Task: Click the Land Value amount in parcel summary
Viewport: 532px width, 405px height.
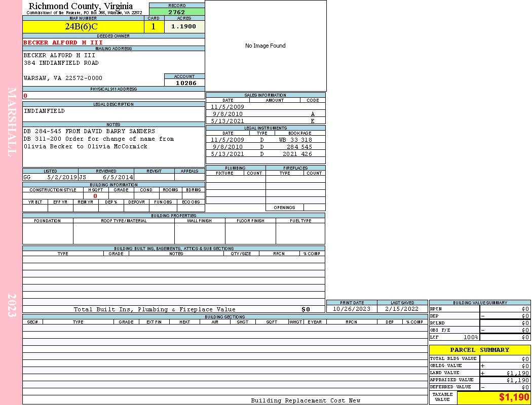Action: point(518,373)
